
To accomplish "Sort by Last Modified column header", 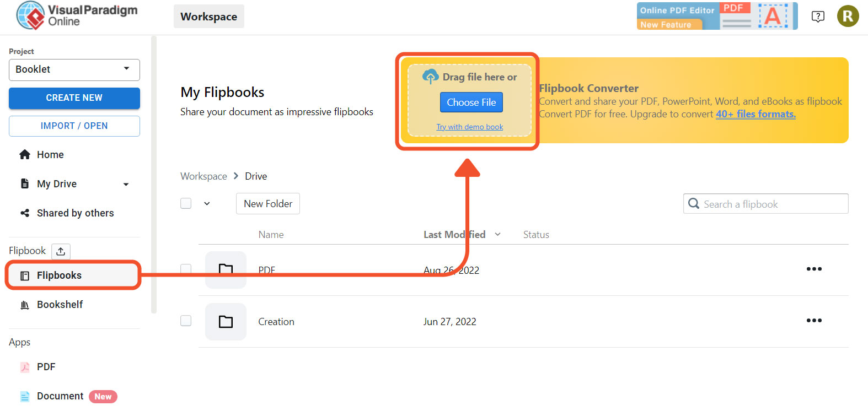I will click(x=454, y=235).
